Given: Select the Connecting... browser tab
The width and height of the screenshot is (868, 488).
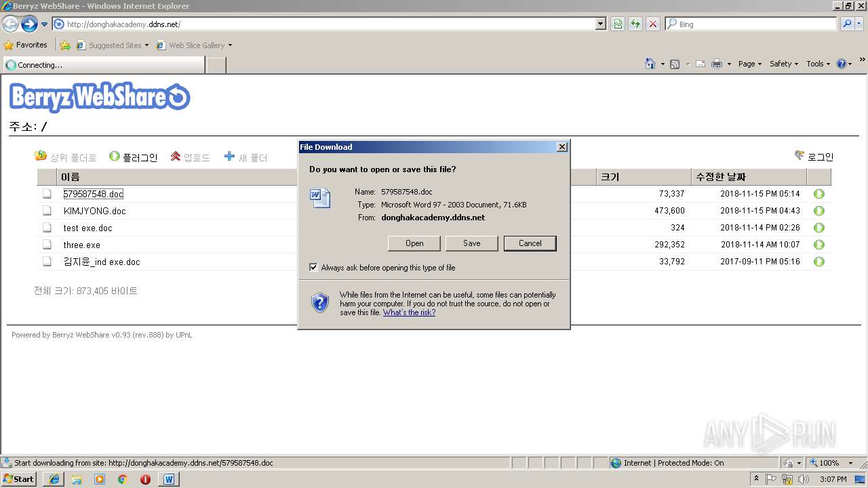Looking at the screenshot, I should coord(103,65).
